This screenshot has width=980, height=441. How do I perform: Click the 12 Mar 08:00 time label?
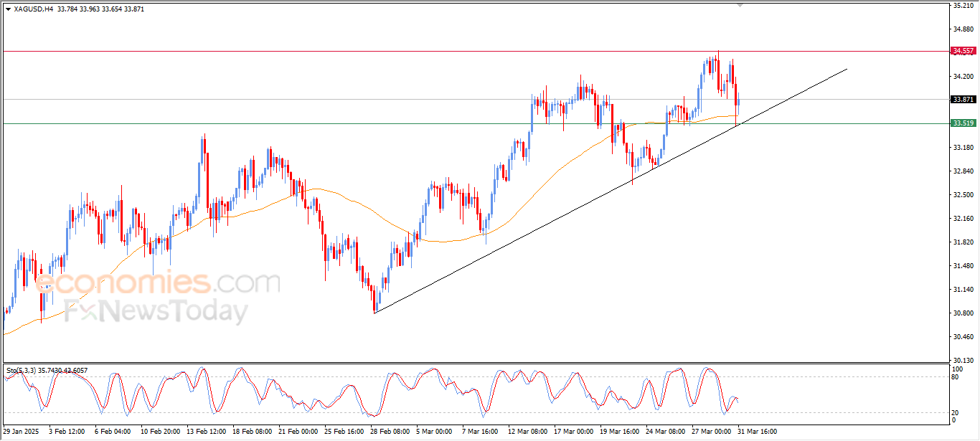[x=528, y=432]
